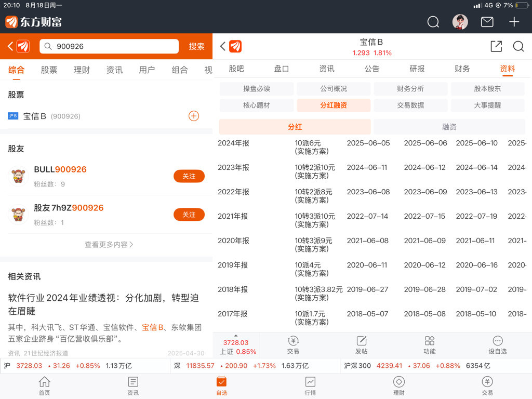
Task: Open 资讯 news in bottom navigation
Action: pyautogui.click(x=133, y=386)
